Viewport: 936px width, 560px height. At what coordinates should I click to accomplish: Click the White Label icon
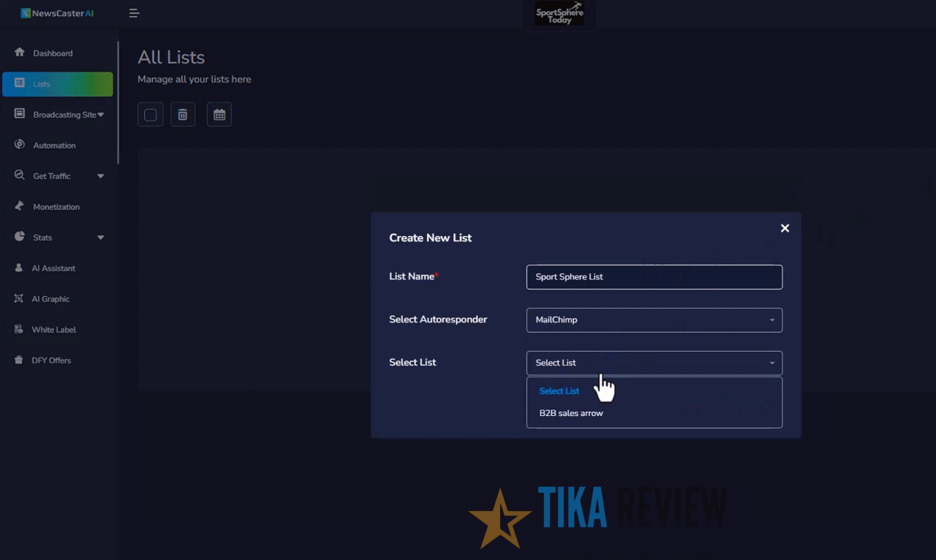point(19,329)
